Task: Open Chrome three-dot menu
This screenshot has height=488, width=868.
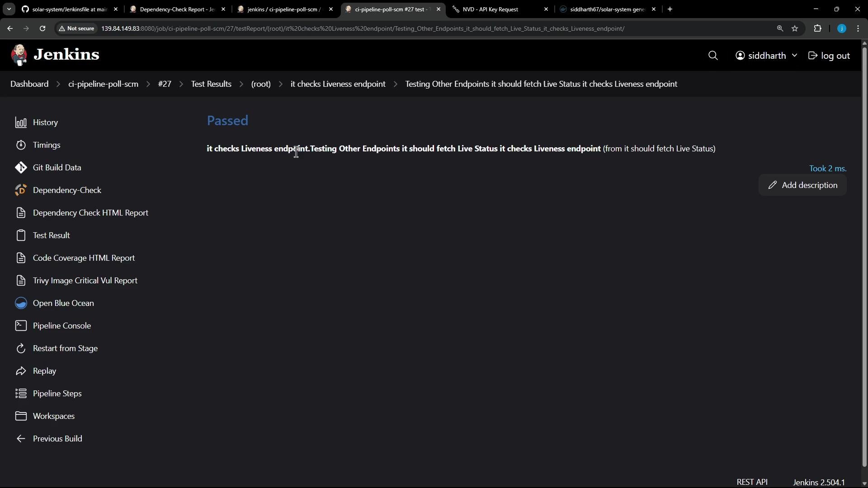Action: [859, 28]
